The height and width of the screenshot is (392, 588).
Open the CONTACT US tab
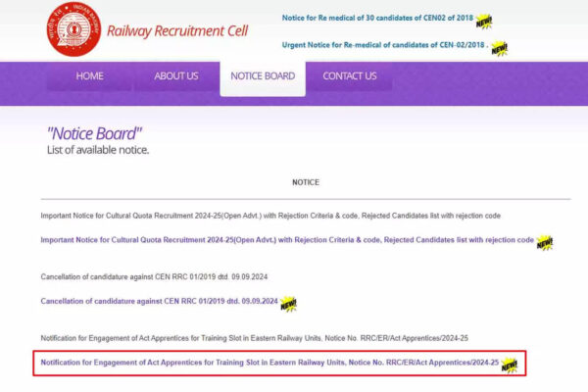pos(349,76)
